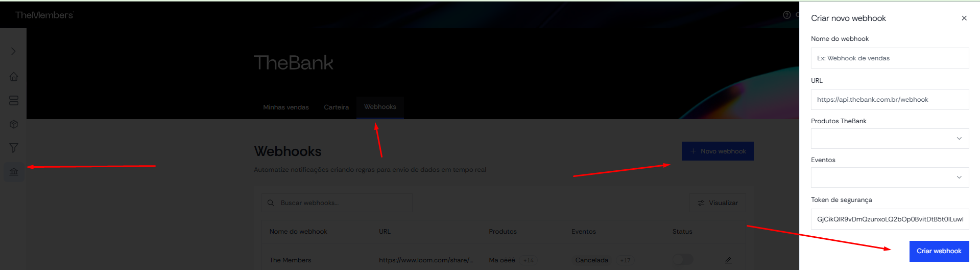This screenshot has height=270, width=980.
Task: Edit The Members webhook with pencil icon
Action: tap(728, 260)
